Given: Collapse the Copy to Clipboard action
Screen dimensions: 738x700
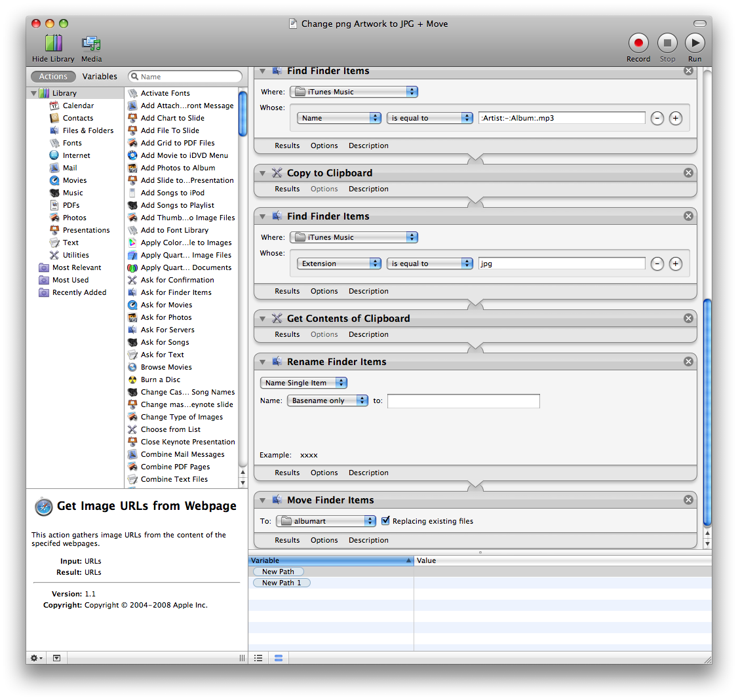Looking at the screenshot, I should click(263, 173).
